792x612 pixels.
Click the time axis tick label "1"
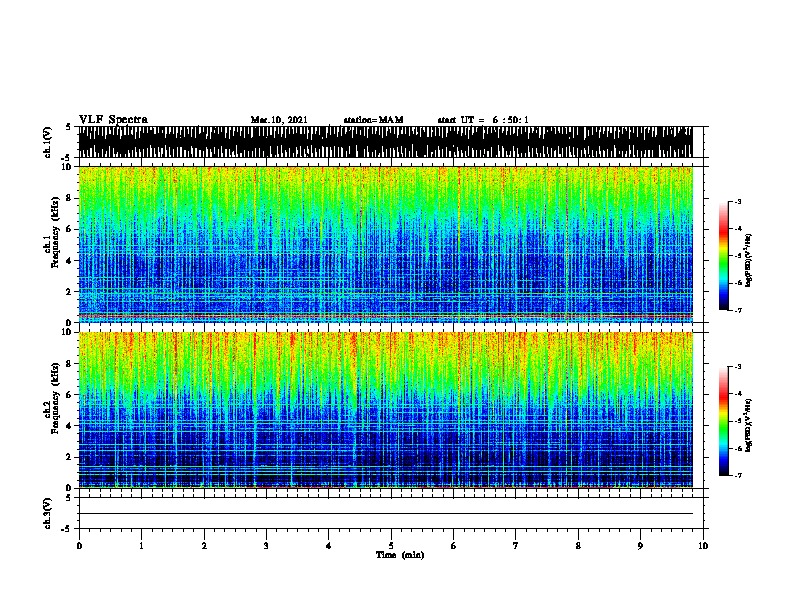tap(141, 546)
